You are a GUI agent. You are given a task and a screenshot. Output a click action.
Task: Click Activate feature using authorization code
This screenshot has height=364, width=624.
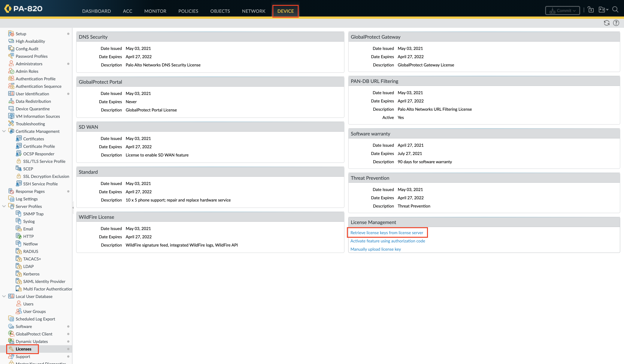(x=388, y=241)
